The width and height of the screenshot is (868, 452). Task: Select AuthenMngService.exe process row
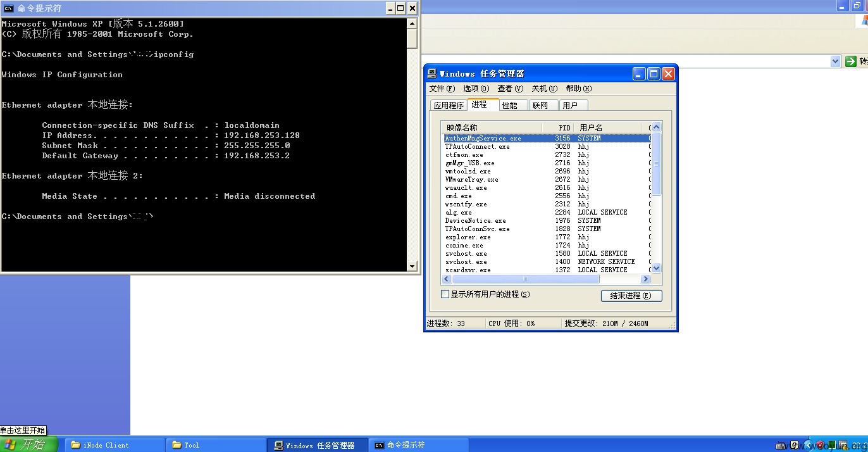[547, 138]
